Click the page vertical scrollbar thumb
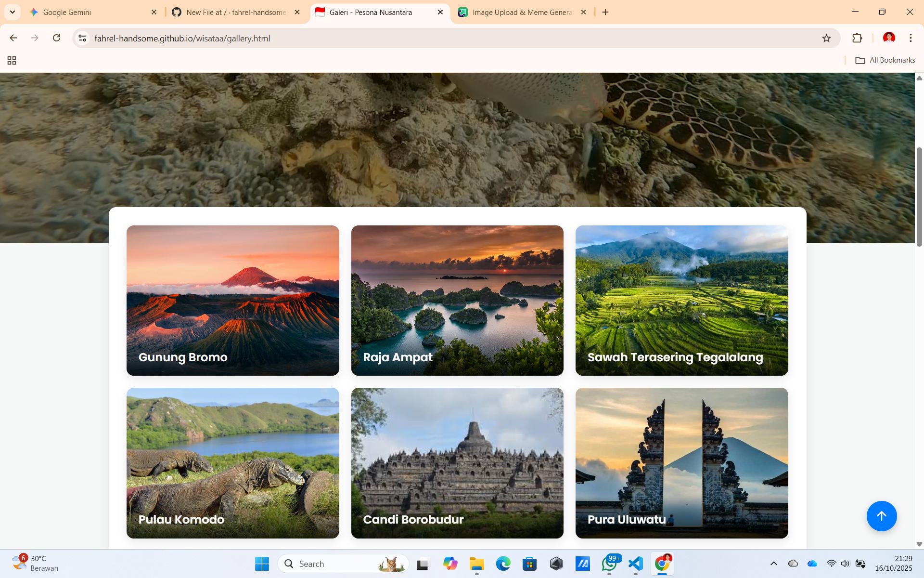Viewport: 924px width, 578px height. [x=919, y=197]
